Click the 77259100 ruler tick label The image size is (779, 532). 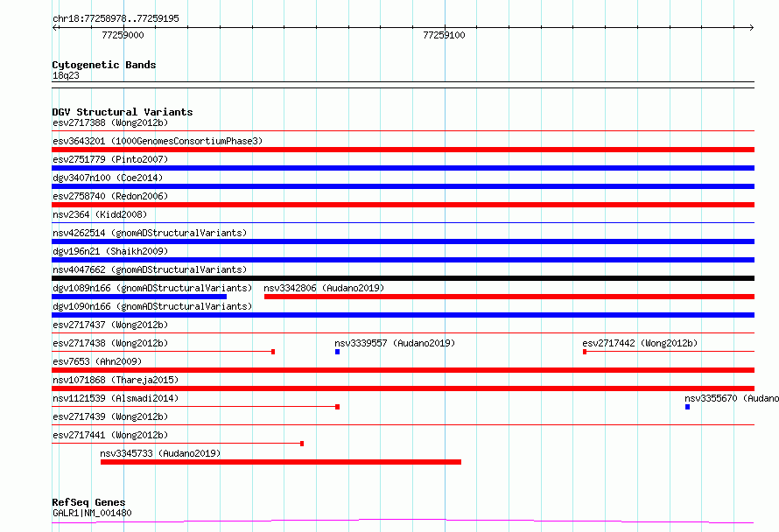(444, 35)
